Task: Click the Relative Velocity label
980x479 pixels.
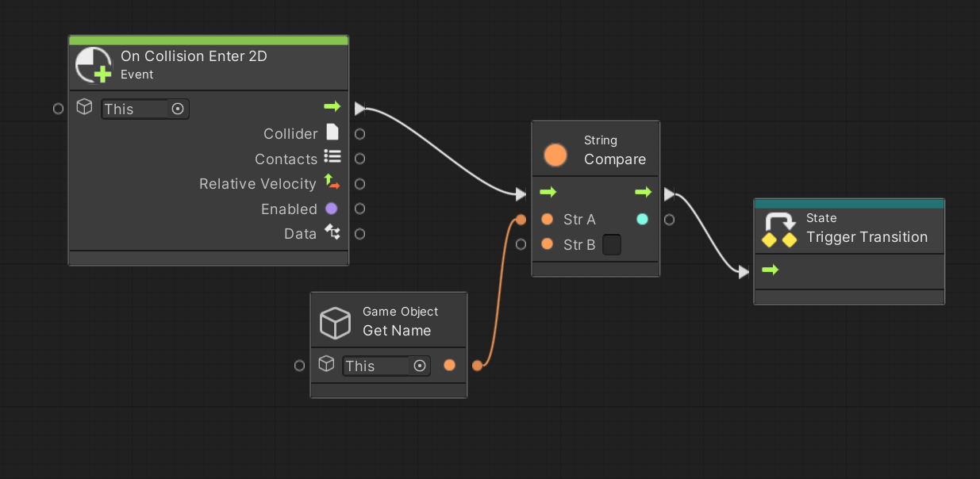Action: coord(258,184)
